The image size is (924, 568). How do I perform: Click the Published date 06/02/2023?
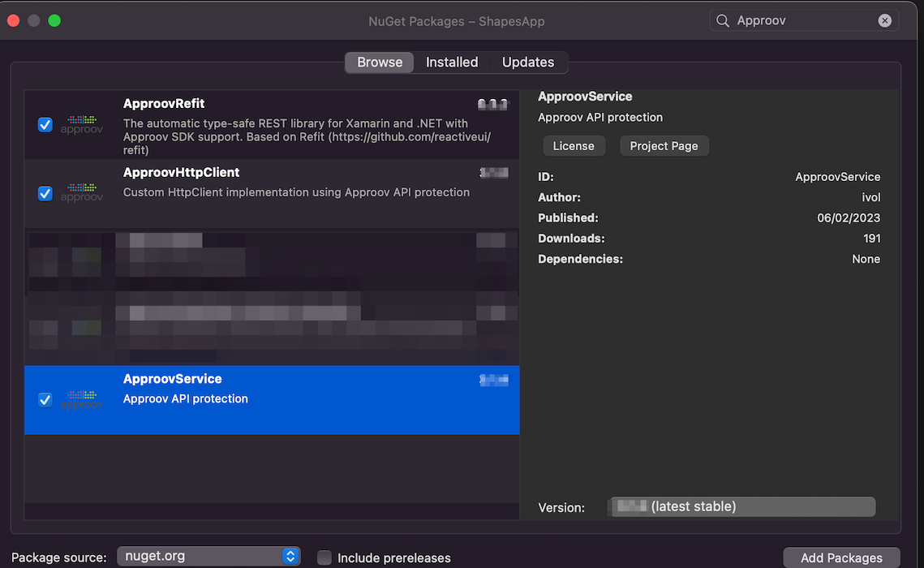pos(849,218)
